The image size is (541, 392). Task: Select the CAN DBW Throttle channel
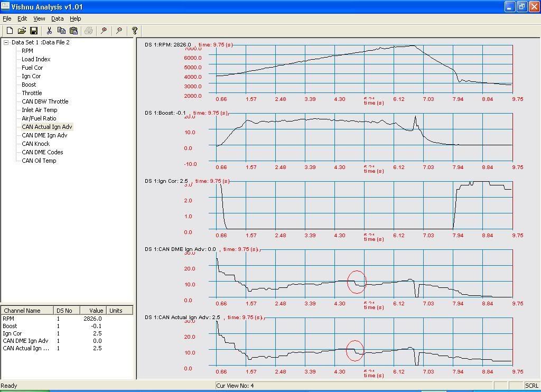pyautogui.click(x=45, y=101)
